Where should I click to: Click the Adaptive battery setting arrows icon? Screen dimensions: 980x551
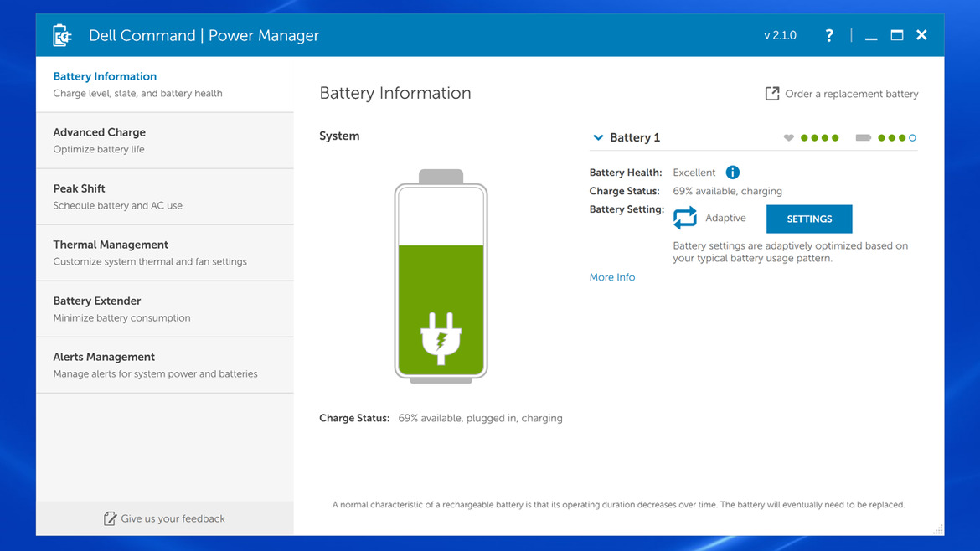pyautogui.click(x=685, y=218)
